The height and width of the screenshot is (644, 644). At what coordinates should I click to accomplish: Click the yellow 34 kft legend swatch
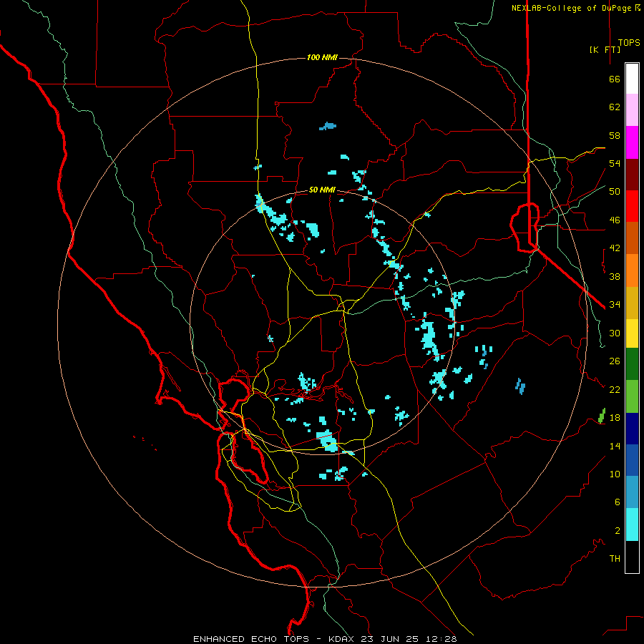632,333
